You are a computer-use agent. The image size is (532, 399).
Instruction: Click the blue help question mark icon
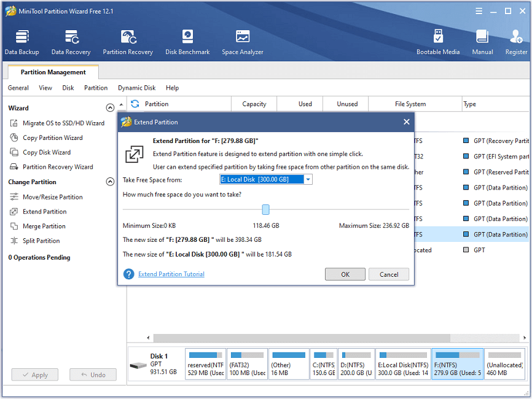[x=129, y=274]
